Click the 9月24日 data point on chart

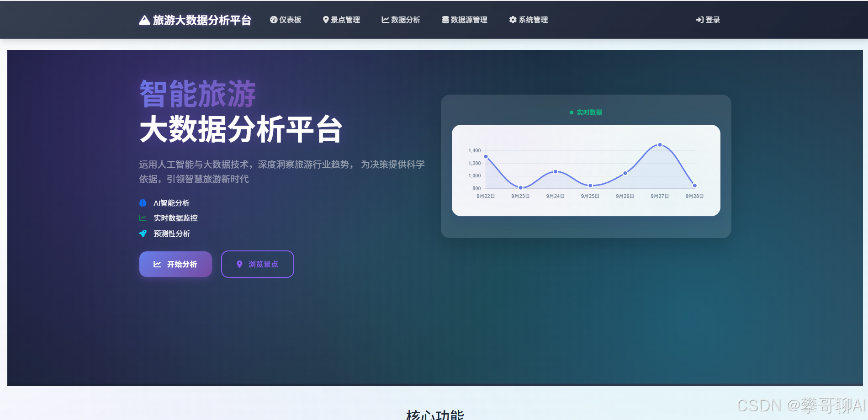556,172
